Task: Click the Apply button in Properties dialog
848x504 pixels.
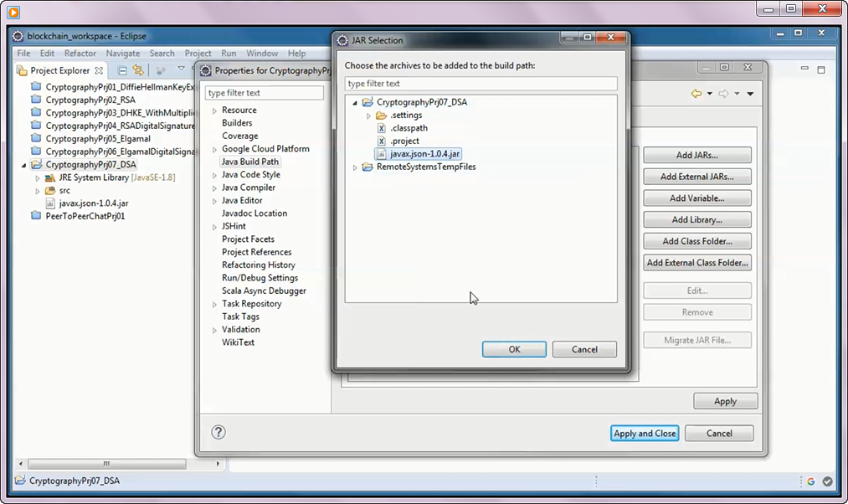Action: (725, 401)
